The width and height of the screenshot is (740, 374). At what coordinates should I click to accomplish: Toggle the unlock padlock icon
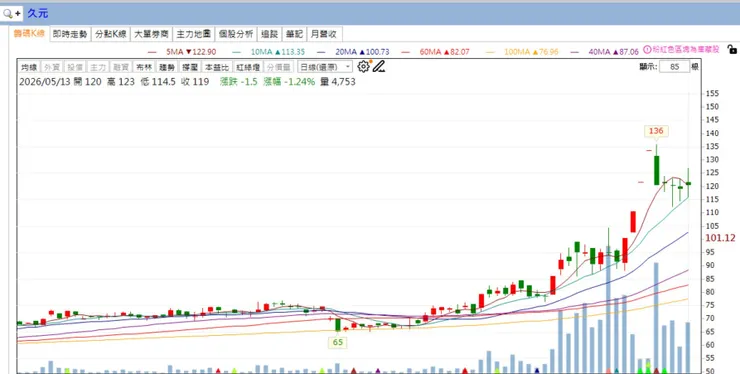[732, 49]
